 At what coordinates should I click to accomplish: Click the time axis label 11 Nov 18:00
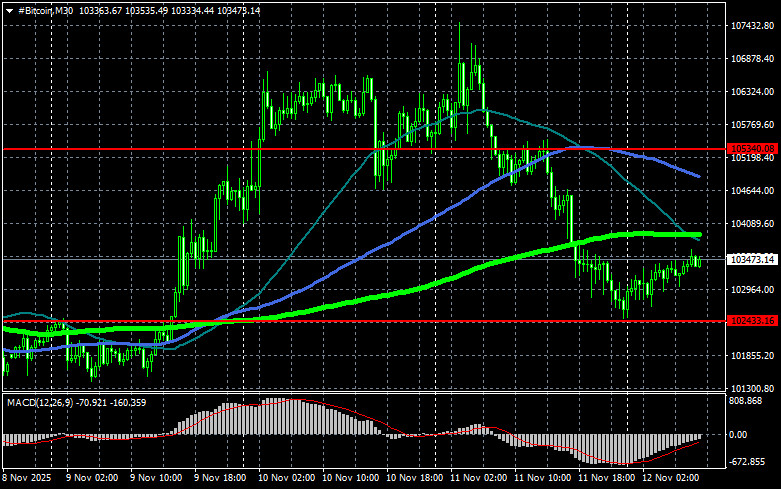click(x=607, y=478)
